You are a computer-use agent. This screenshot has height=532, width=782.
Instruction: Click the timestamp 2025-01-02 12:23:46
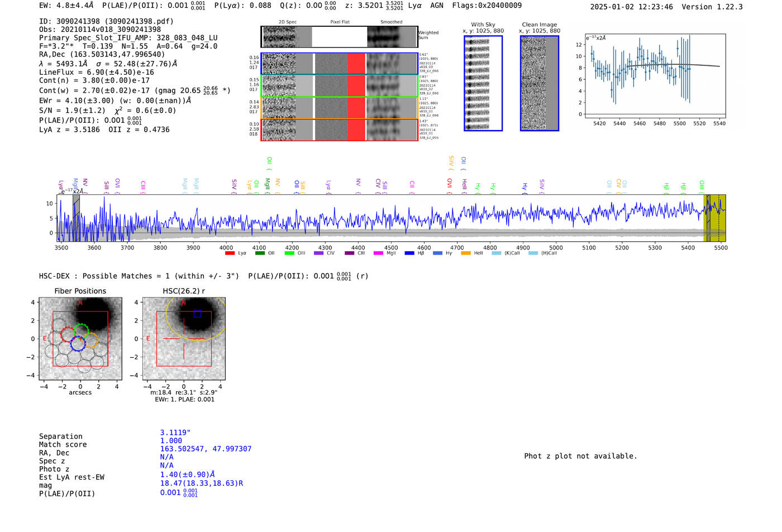(x=632, y=7)
